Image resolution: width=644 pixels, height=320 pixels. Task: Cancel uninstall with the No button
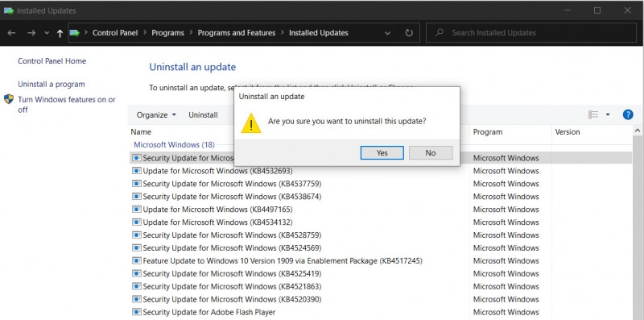click(x=431, y=152)
